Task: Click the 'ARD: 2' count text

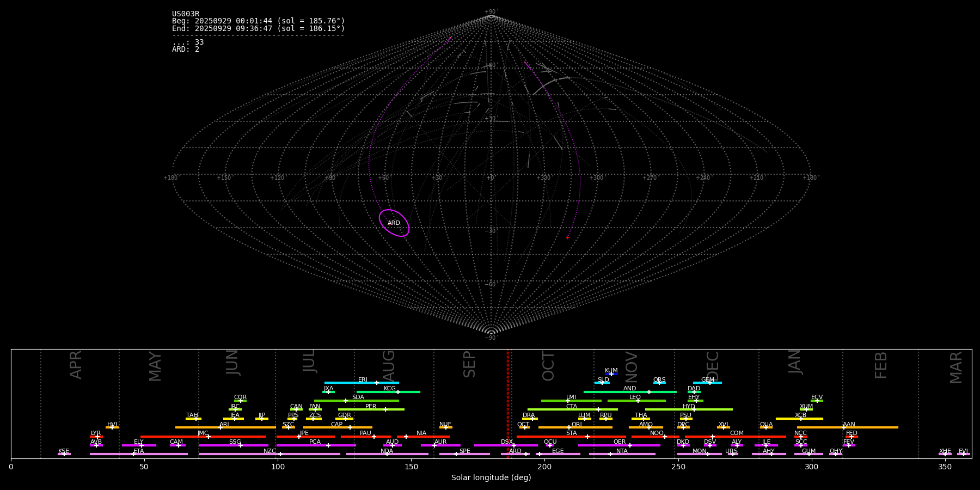Action: (x=186, y=50)
